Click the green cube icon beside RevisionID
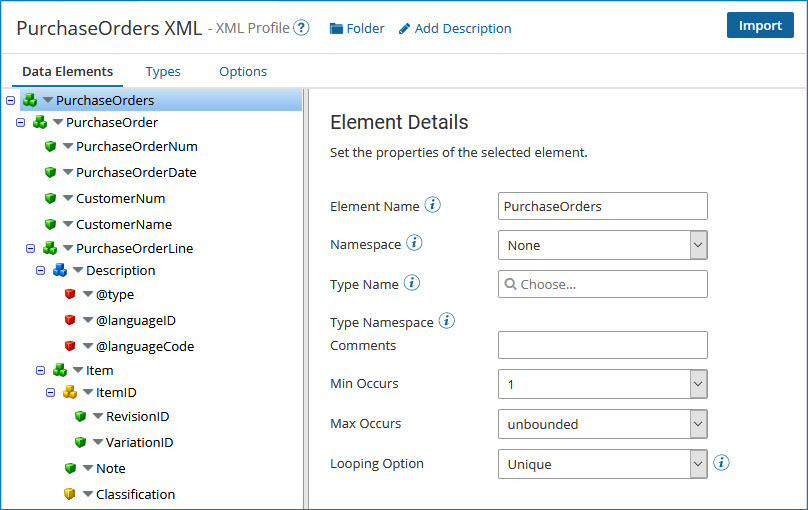 click(80, 416)
